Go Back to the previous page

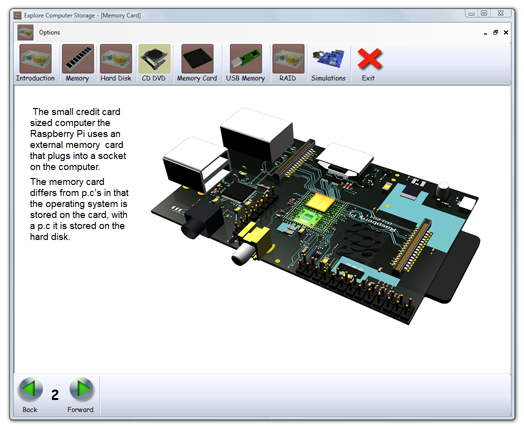click(30, 395)
